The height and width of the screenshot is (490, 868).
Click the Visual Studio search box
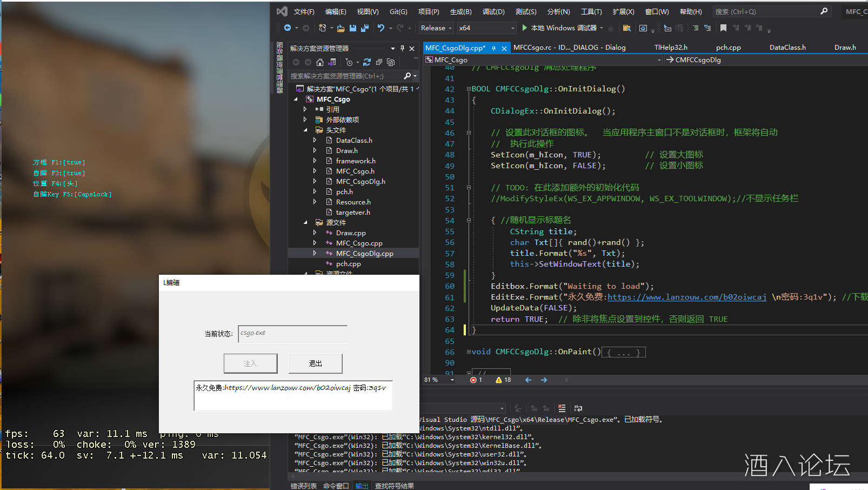pos(771,11)
